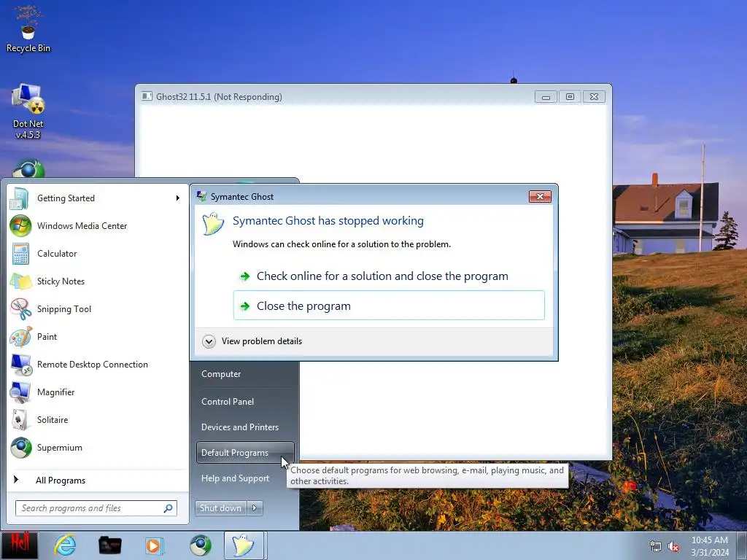Open Default Programs
The width and height of the screenshot is (747, 560).
[x=245, y=452]
